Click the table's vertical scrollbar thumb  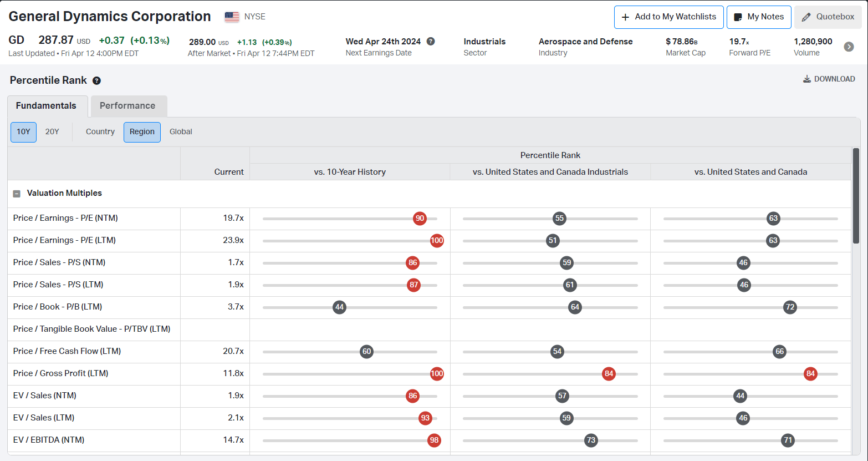pyautogui.click(x=856, y=195)
